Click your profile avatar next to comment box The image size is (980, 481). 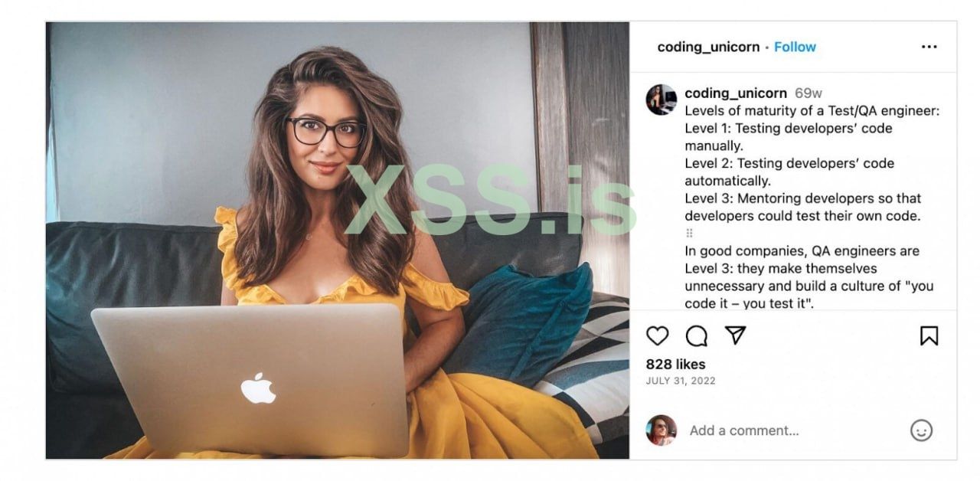coord(661,430)
